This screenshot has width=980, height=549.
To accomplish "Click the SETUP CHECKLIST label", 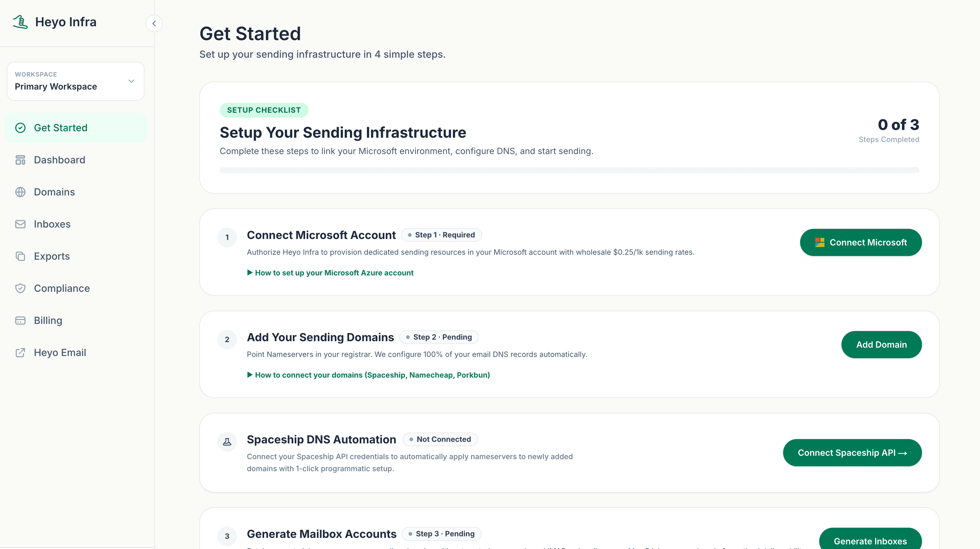I will pyautogui.click(x=264, y=110).
